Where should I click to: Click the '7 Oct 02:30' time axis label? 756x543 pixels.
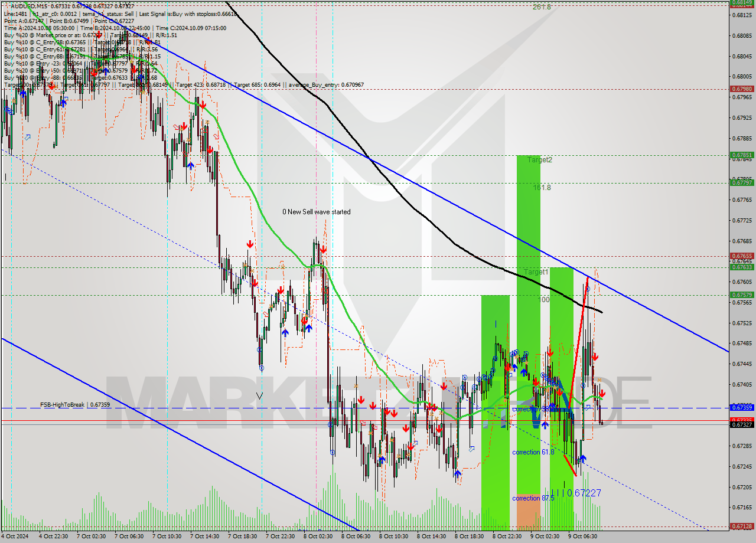click(x=91, y=537)
